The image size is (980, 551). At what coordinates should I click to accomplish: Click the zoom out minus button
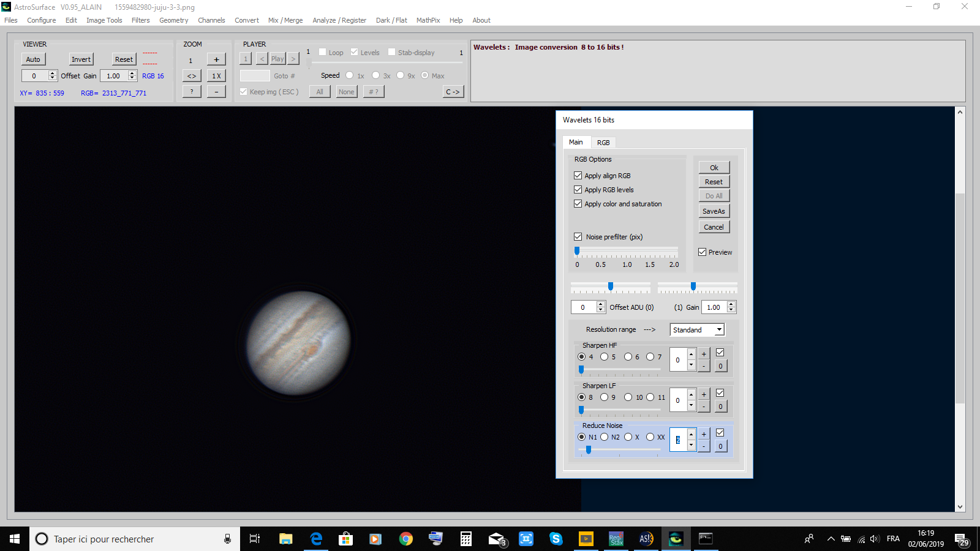pyautogui.click(x=216, y=92)
